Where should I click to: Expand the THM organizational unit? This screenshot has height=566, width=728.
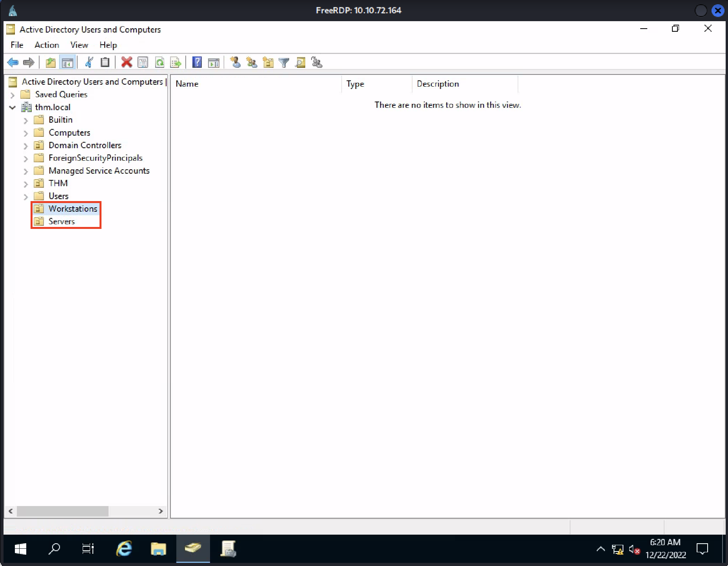pos(26,184)
